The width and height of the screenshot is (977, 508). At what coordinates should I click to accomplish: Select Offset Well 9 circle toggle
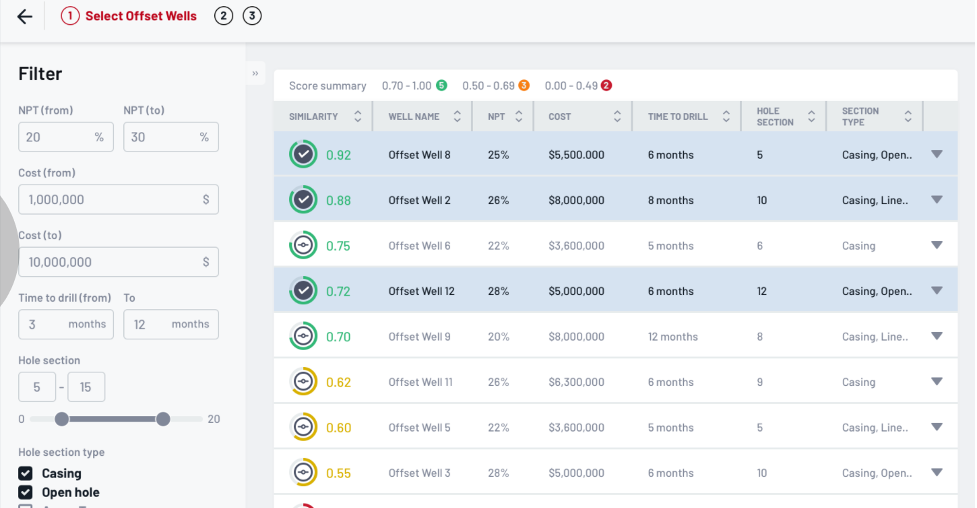tap(303, 337)
